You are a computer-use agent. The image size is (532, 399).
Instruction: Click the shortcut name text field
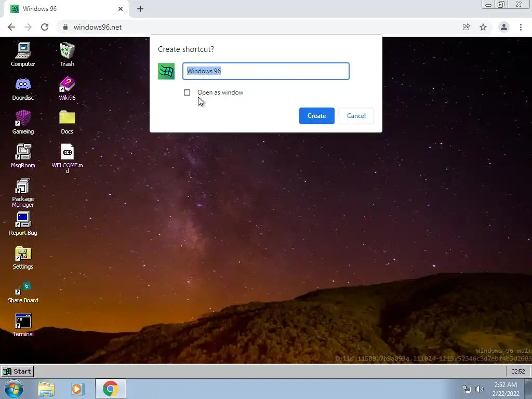265,71
